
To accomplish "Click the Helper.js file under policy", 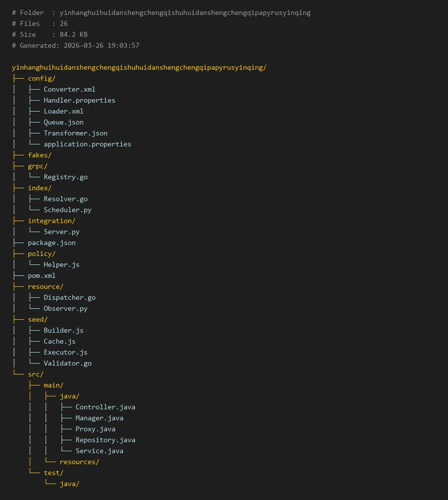I will tap(61, 264).
